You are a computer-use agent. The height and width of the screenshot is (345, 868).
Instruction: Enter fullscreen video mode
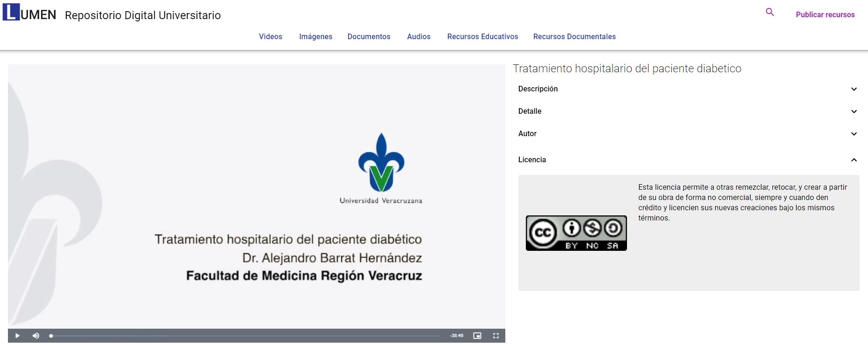(496, 336)
